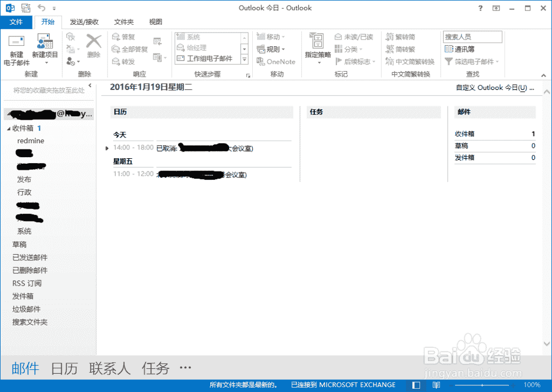Select the 系统 subfolder
The height and width of the screenshot is (392, 552).
tap(24, 232)
